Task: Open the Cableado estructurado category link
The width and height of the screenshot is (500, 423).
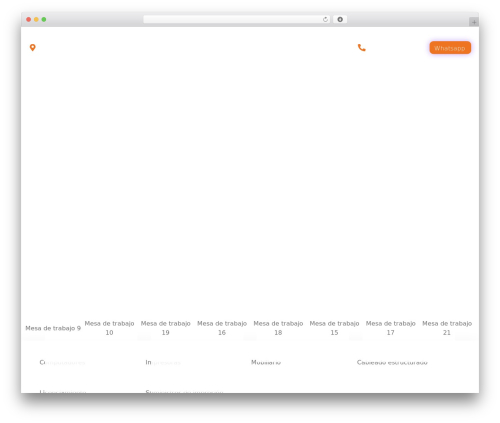Action: click(392, 362)
